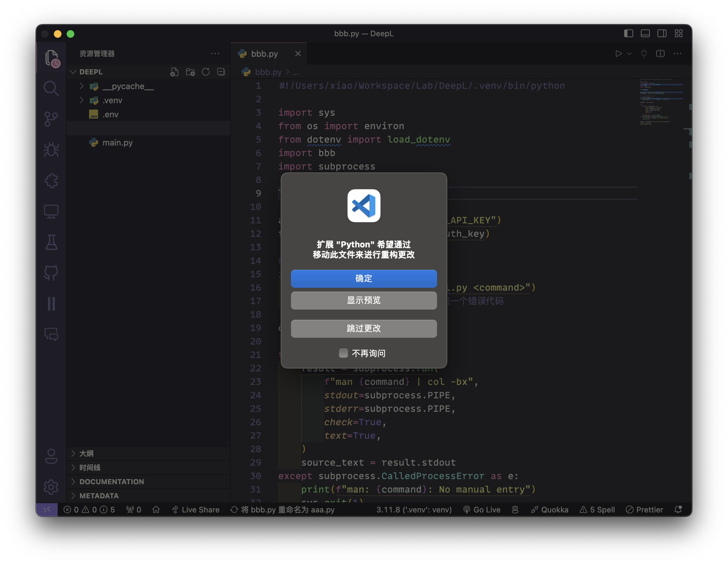The height and width of the screenshot is (564, 728).
Task: Open the run button dropdown arrow
Action: [629, 54]
